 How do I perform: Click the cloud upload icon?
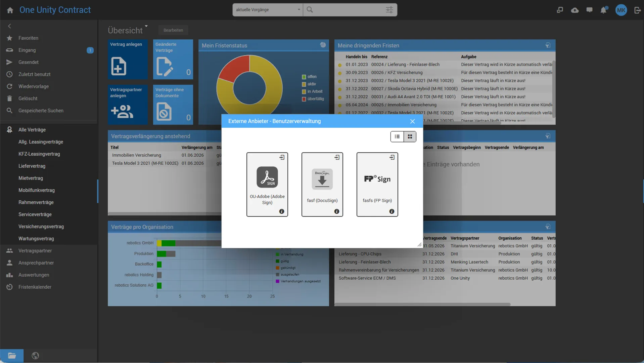click(x=575, y=10)
